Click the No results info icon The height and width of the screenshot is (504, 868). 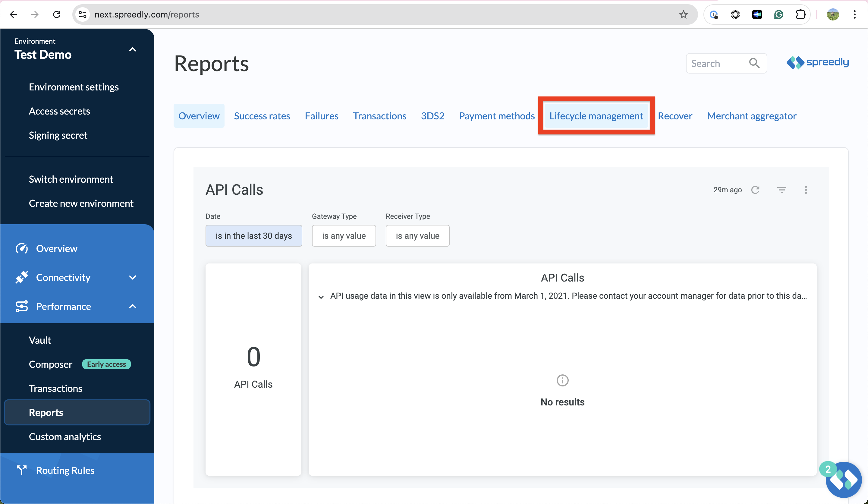click(562, 380)
